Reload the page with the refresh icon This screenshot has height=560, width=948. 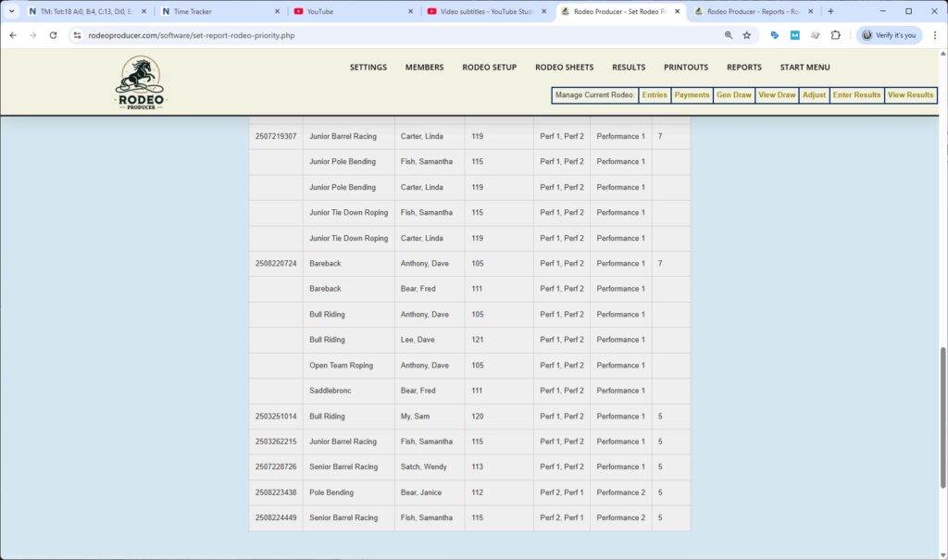(x=53, y=34)
